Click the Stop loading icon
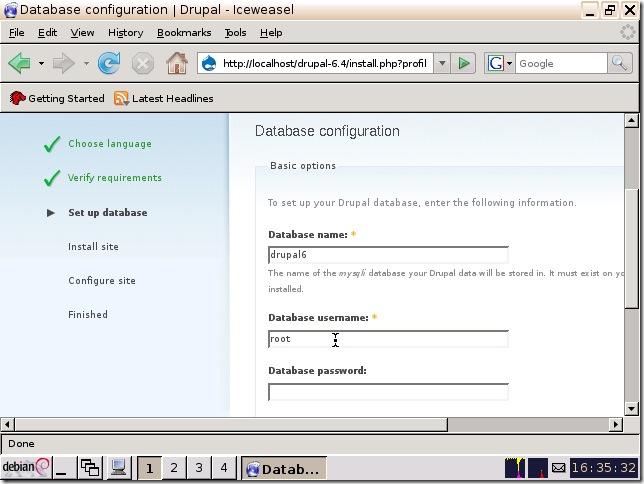The height and width of the screenshot is (484, 644). tap(143, 64)
